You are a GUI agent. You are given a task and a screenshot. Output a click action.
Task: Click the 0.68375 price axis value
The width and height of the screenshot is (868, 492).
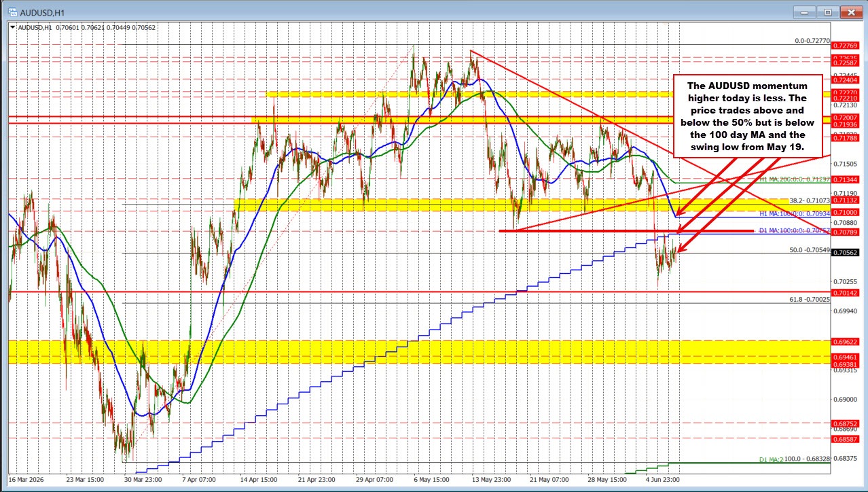click(x=844, y=459)
